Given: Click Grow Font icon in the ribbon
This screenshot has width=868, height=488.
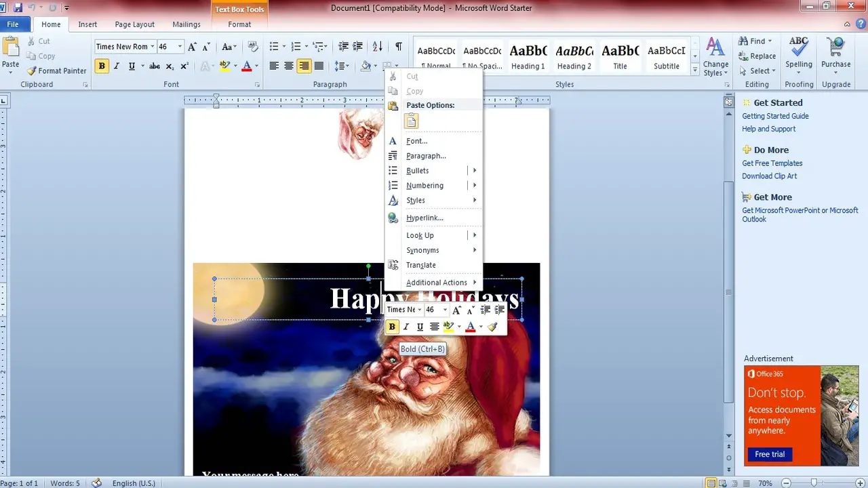Looking at the screenshot, I should pos(193,47).
